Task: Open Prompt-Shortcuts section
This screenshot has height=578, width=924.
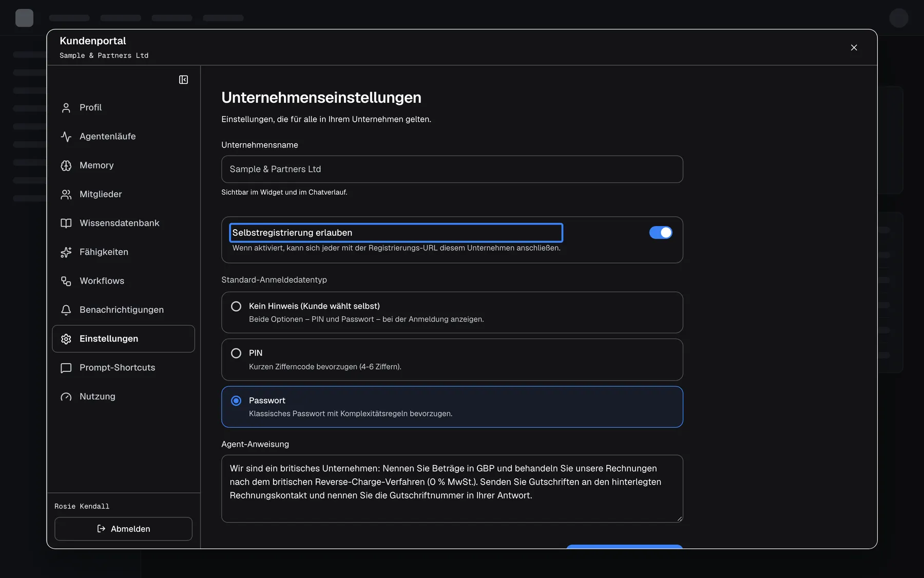Action: [123, 367]
